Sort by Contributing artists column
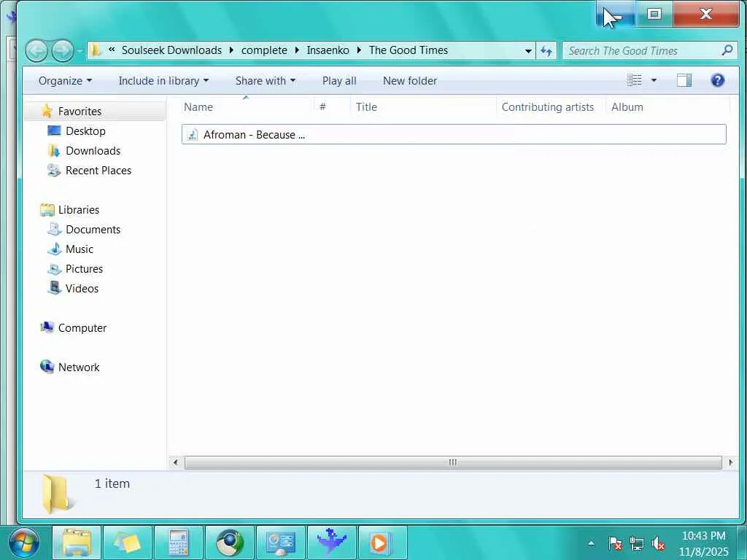Screen dimensions: 747x560 click(x=550, y=107)
